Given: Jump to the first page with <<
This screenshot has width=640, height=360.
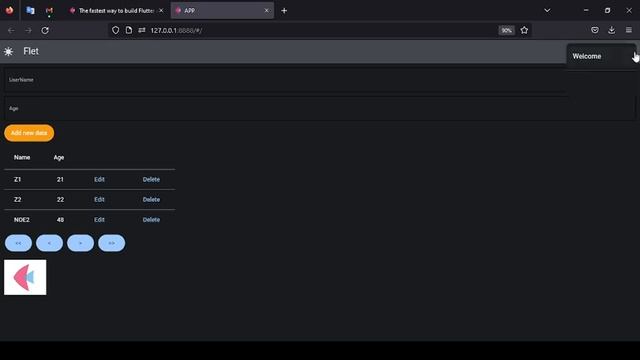Looking at the screenshot, I should [18, 243].
